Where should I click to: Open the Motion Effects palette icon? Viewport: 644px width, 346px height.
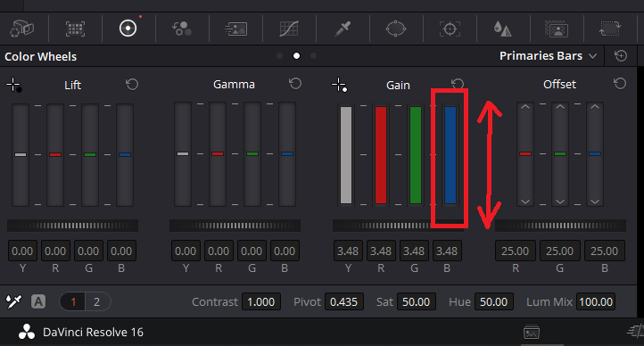point(235,29)
